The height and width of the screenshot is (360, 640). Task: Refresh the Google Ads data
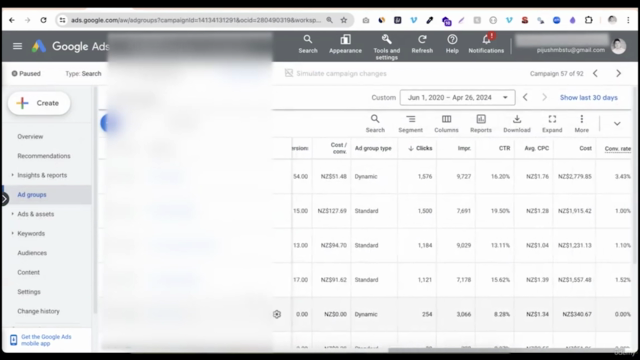pyautogui.click(x=422, y=44)
